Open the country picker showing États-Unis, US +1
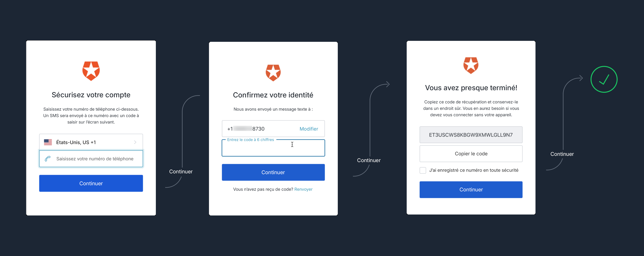The image size is (644, 256). point(91,142)
